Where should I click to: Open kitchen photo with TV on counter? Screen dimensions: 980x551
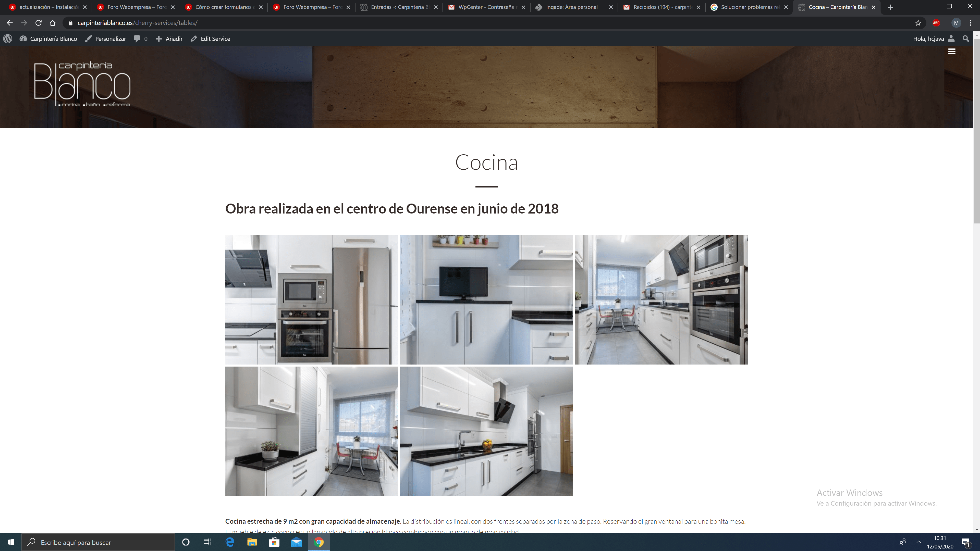tap(486, 300)
